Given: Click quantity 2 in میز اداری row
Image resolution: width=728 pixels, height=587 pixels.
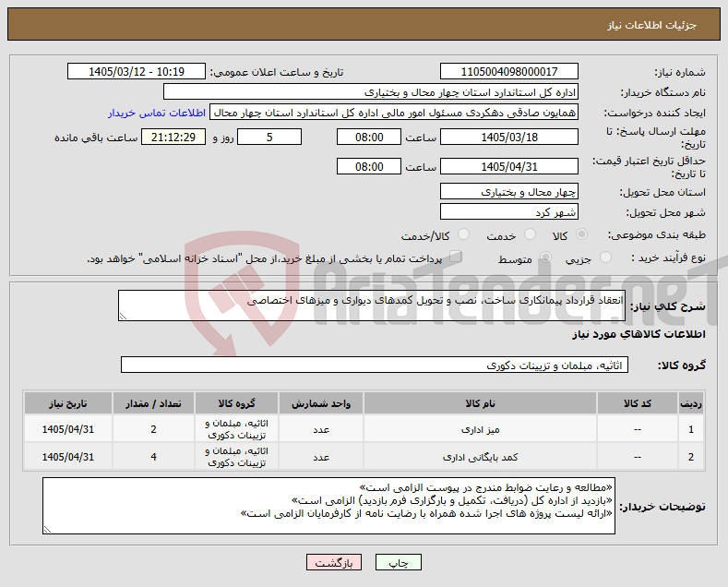Looking at the screenshot, I should click(x=154, y=429).
